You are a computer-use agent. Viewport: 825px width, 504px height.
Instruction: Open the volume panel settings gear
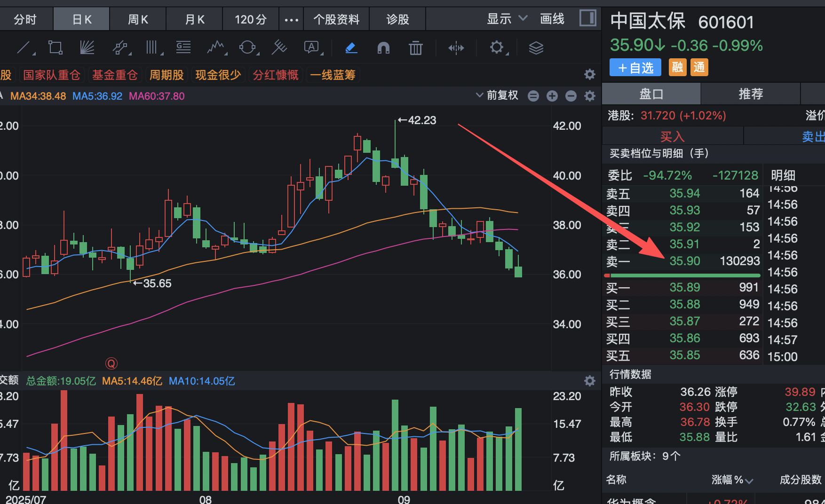(x=589, y=381)
